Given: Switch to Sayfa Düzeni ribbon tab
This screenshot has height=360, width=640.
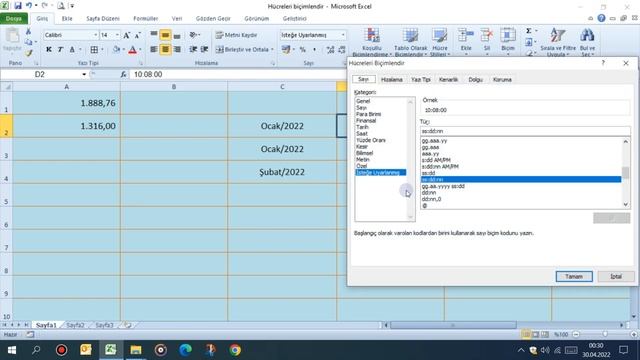Looking at the screenshot, I should 103,18.
